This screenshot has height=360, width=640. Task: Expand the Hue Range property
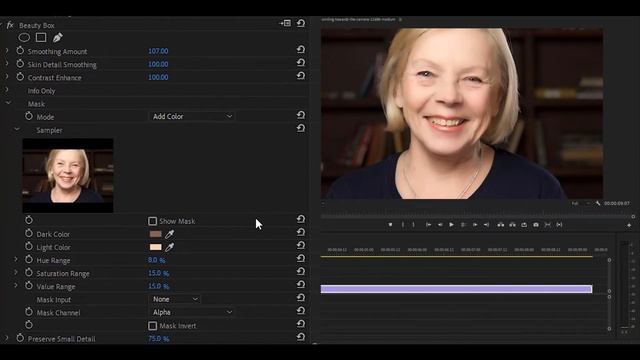(16, 260)
